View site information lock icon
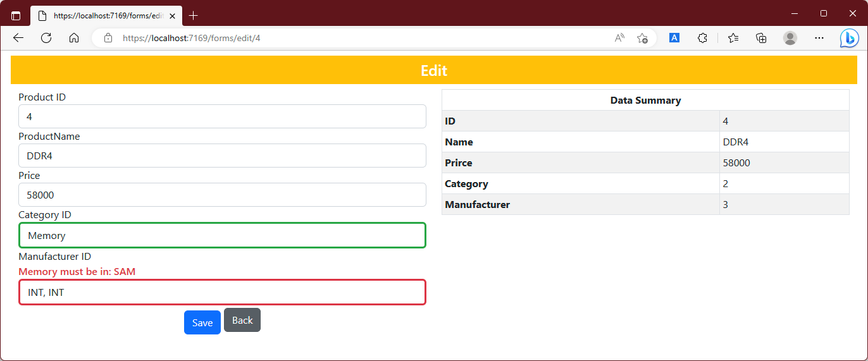The width and height of the screenshot is (868, 361). (x=108, y=38)
